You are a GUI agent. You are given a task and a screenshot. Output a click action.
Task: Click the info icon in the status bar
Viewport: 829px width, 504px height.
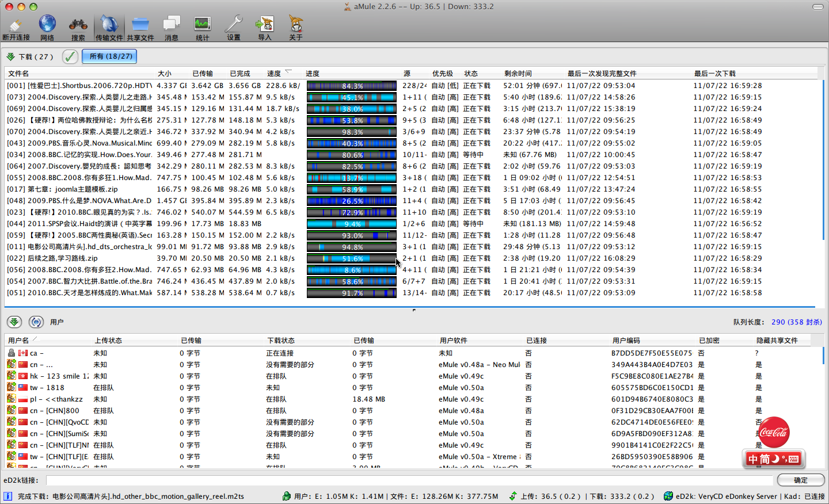pos(8,496)
